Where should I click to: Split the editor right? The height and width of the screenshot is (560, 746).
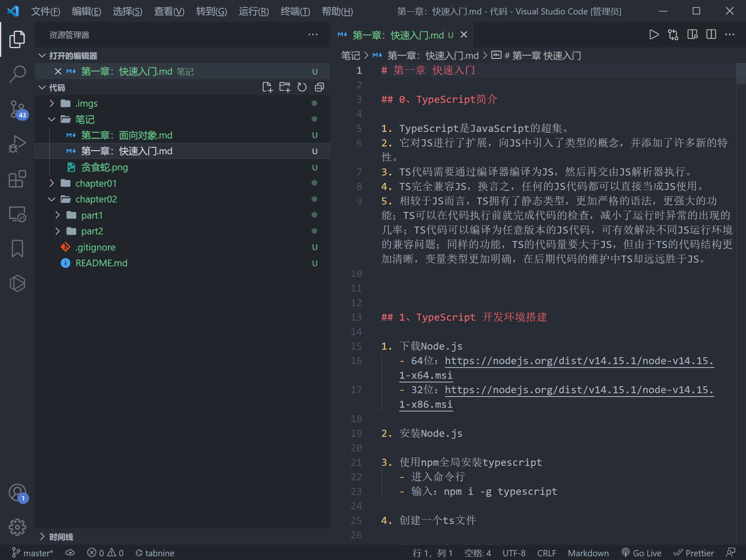pos(711,34)
